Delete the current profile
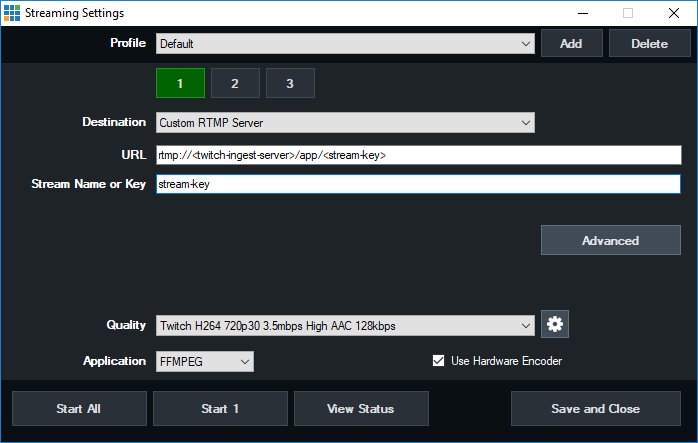 click(649, 44)
